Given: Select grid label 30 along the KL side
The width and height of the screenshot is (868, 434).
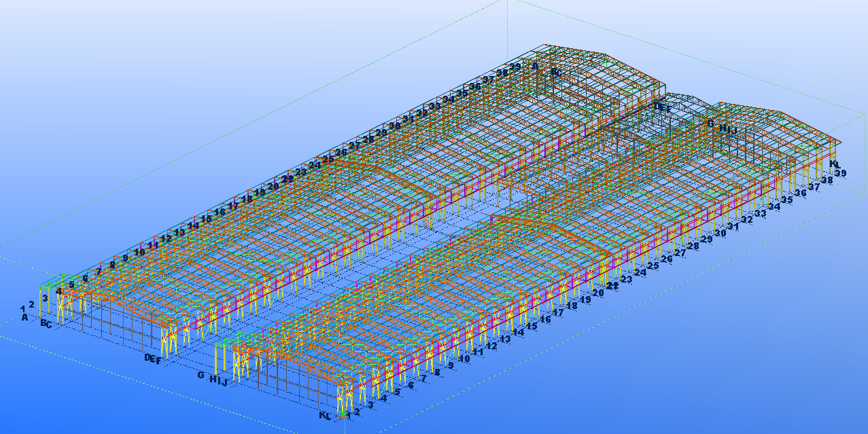Looking at the screenshot, I should 721,233.
